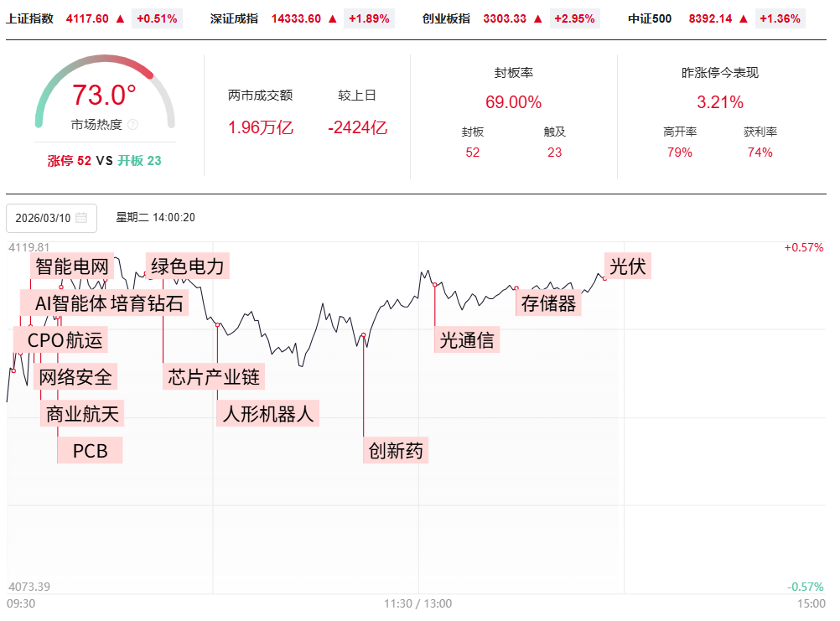
Task: Open the 开板 23 count
Action: tap(139, 161)
